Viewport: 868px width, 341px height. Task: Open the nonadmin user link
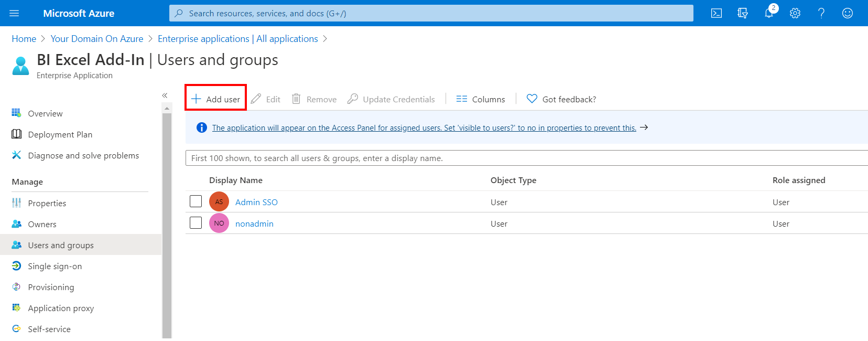(254, 223)
